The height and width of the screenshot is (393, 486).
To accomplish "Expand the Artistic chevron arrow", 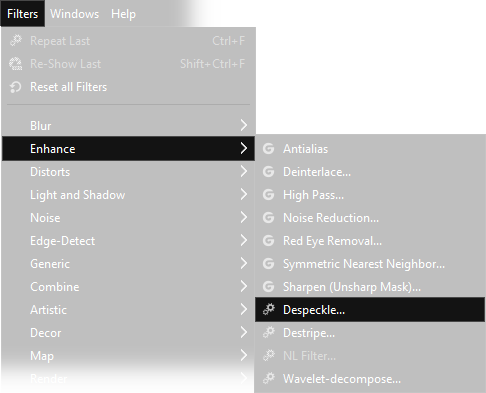I will [x=244, y=309].
